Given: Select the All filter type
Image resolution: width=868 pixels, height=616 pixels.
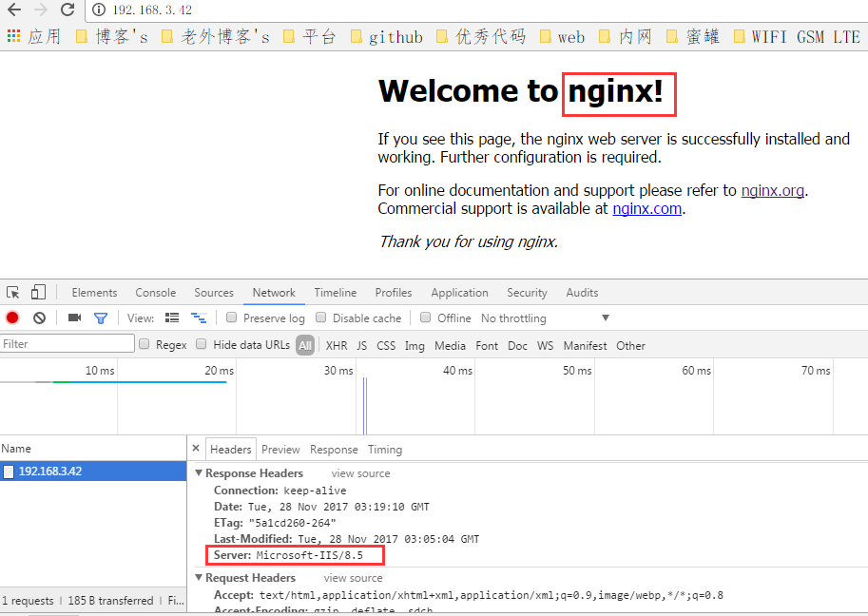Looking at the screenshot, I should click(x=305, y=345).
